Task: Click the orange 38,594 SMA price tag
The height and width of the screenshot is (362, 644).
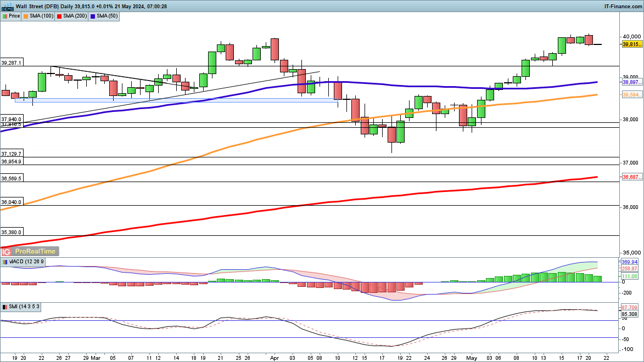Action: pos(631,95)
